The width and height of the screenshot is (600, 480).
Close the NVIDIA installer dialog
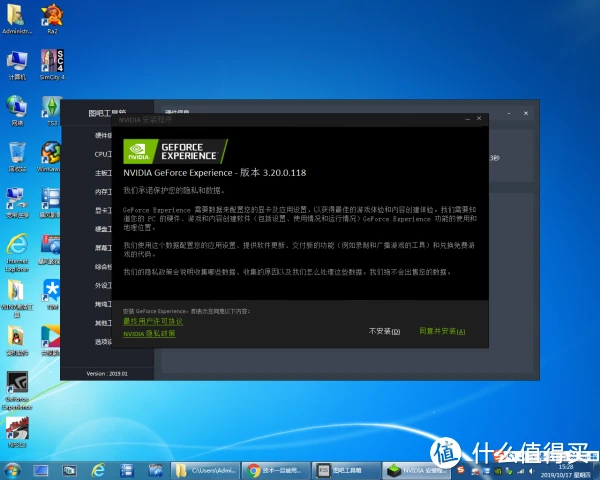(x=479, y=119)
